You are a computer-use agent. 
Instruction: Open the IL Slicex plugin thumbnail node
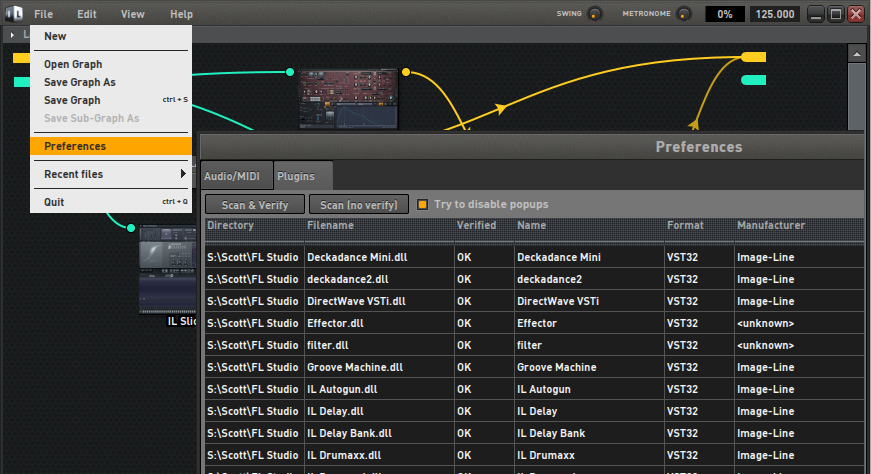pos(168,269)
